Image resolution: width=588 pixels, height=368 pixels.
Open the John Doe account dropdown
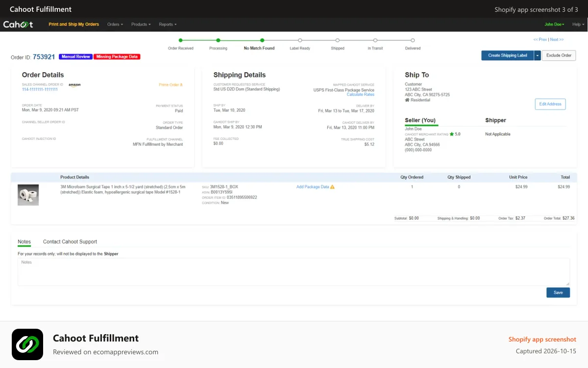point(554,24)
